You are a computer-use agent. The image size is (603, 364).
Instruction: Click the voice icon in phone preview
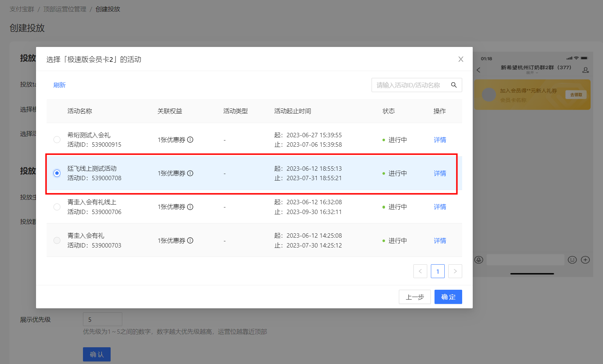click(x=479, y=260)
